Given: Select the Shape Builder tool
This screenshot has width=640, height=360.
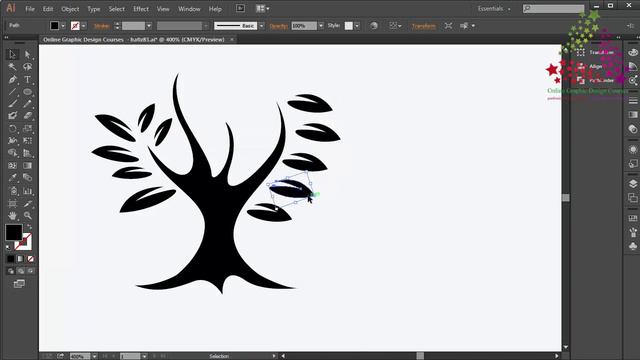Looking at the screenshot, I should pos(12,153).
